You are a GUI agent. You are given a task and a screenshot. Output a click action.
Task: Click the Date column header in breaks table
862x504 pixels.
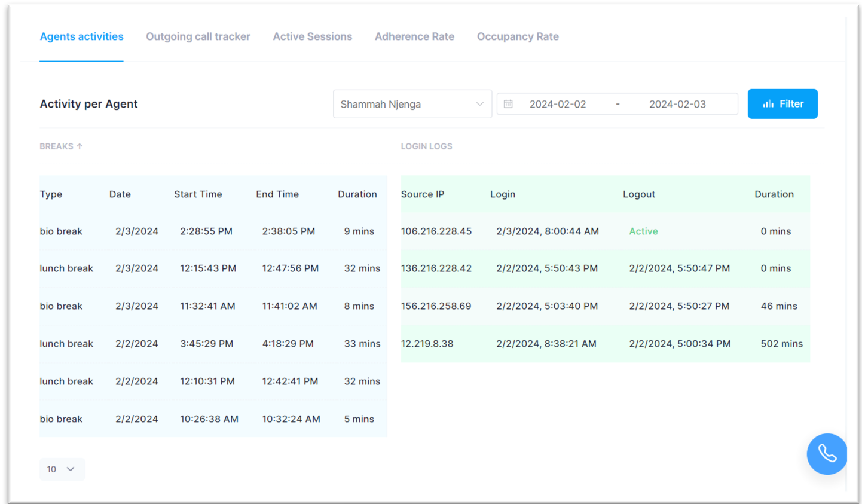120,194
